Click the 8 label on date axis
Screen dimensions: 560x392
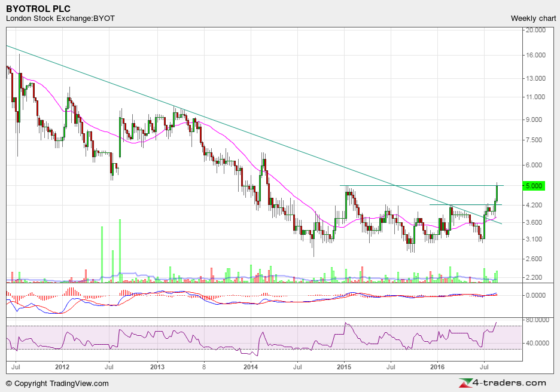click(x=204, y=367)
